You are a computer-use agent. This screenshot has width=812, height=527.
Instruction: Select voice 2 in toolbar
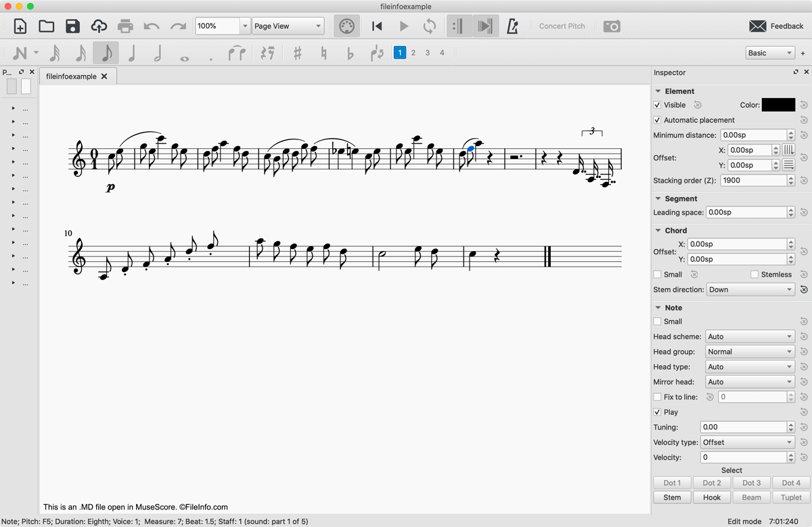click(x=413, y=53)
